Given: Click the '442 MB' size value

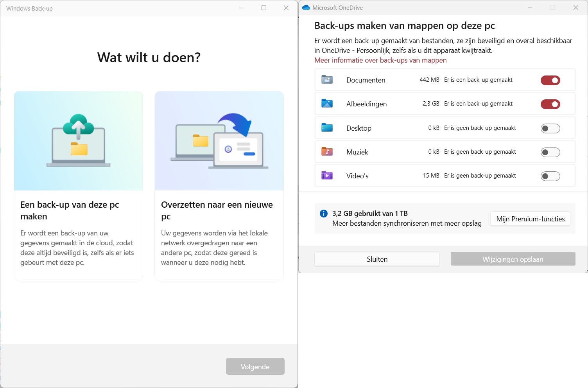Looking at the screenshot, I should (x=430, y=80).
